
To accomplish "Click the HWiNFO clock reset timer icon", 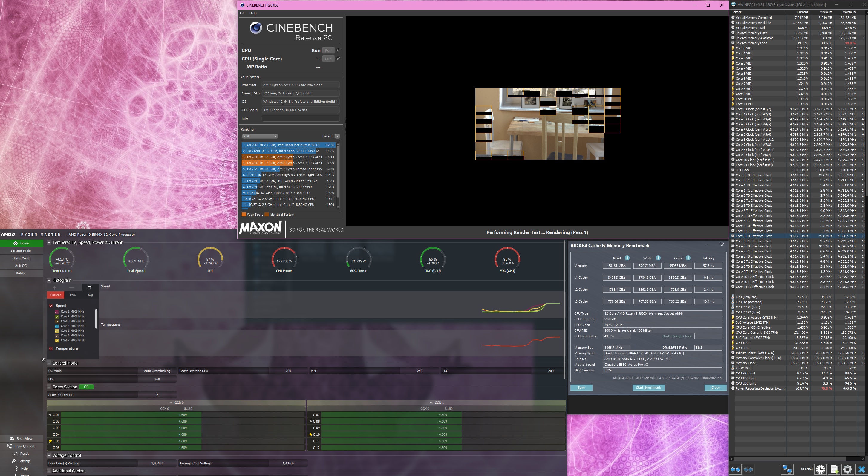I will coord(820,469).
